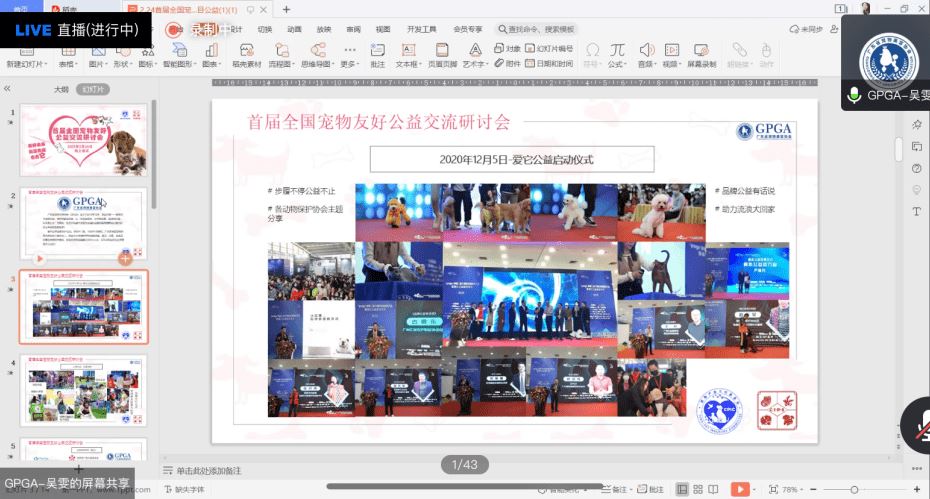Viewport: 930px width, 499px height.
Task: Adjust the zoom slider handle
Action: coord(854,490)
